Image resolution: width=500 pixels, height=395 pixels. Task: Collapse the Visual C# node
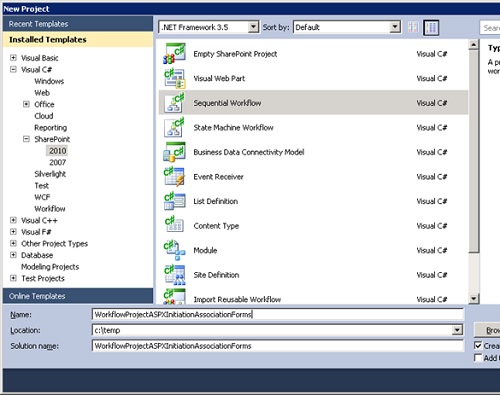(13, 69)
